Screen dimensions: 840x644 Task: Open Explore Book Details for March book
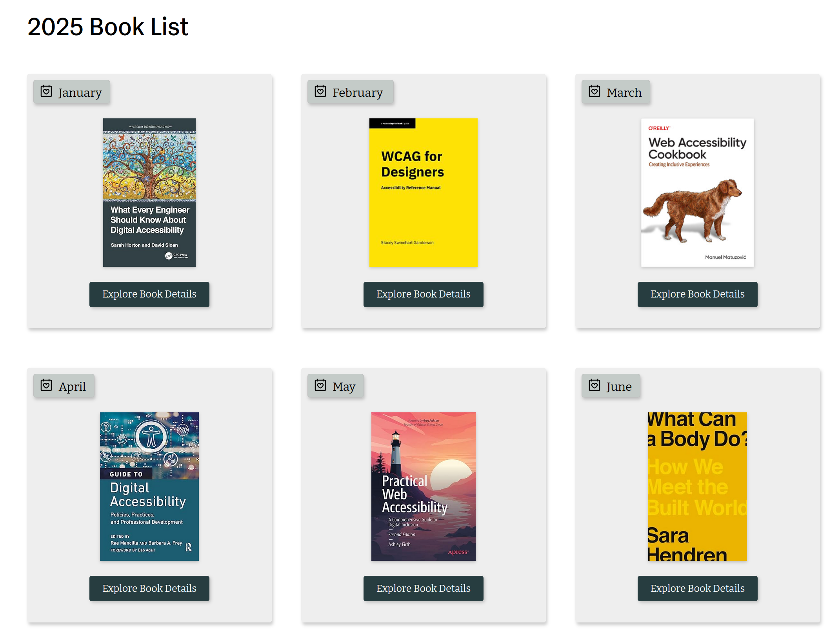click(698, 294)
